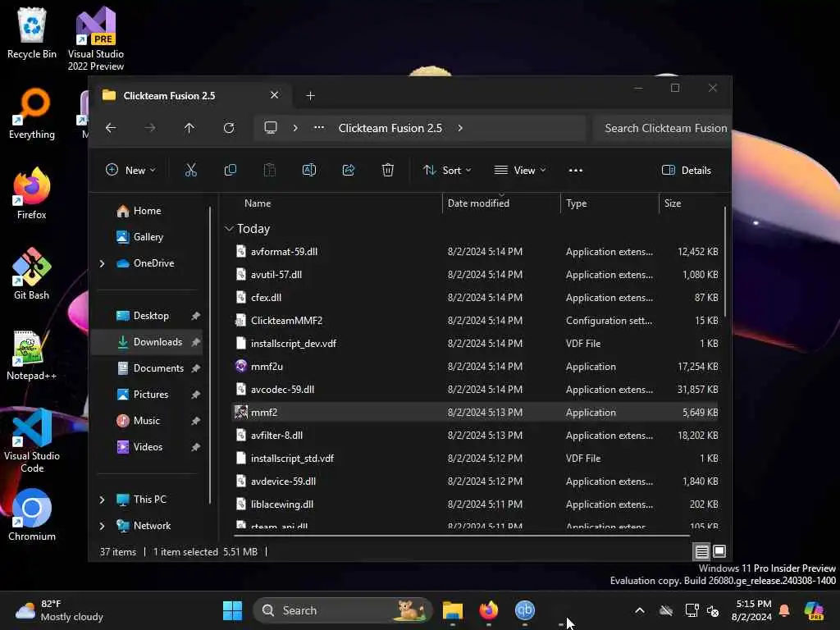Open the New dropdown menu
The image size is (840, 630).
130,171
